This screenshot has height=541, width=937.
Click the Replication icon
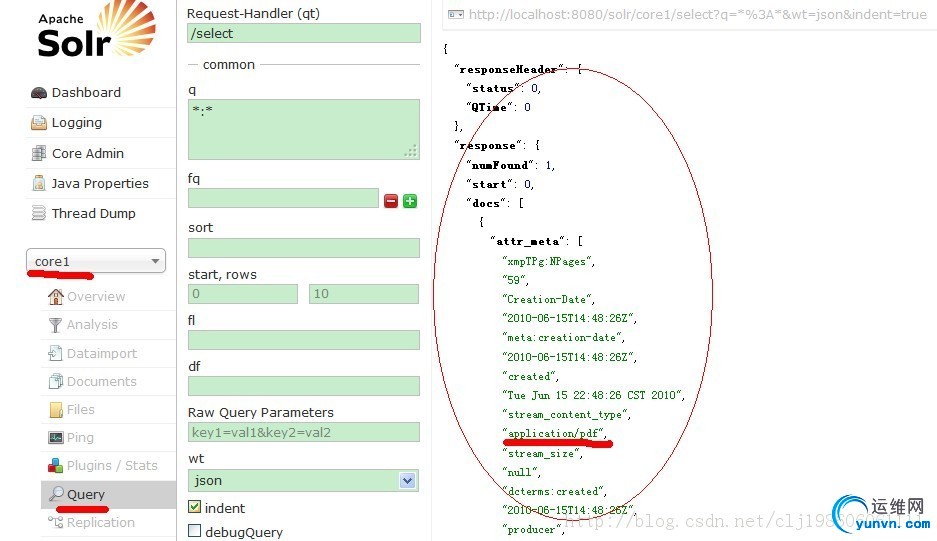coord(56,522)
